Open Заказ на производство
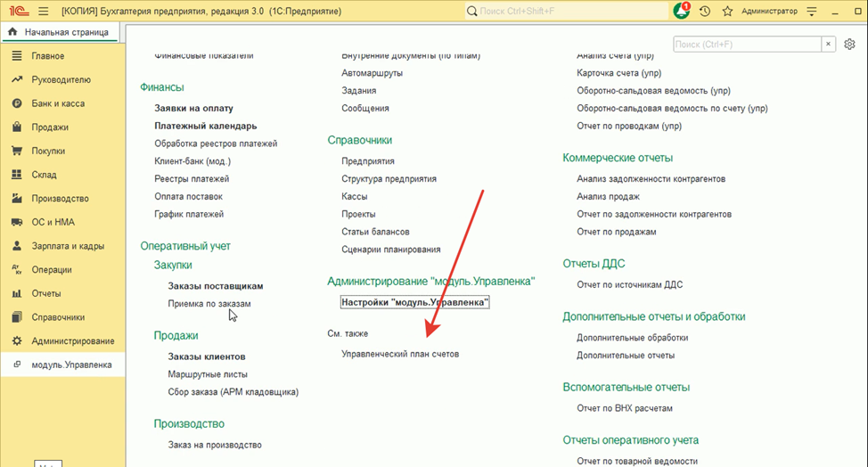 215,445
